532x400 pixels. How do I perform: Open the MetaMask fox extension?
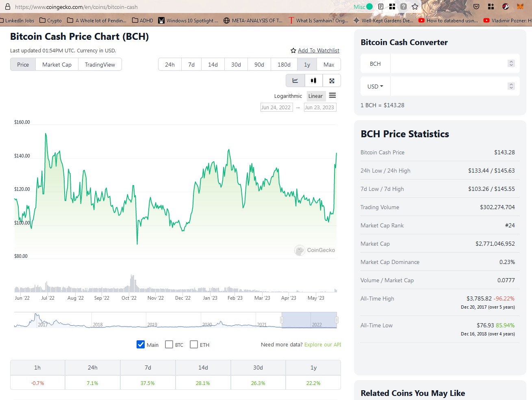[x=520, y=6]
